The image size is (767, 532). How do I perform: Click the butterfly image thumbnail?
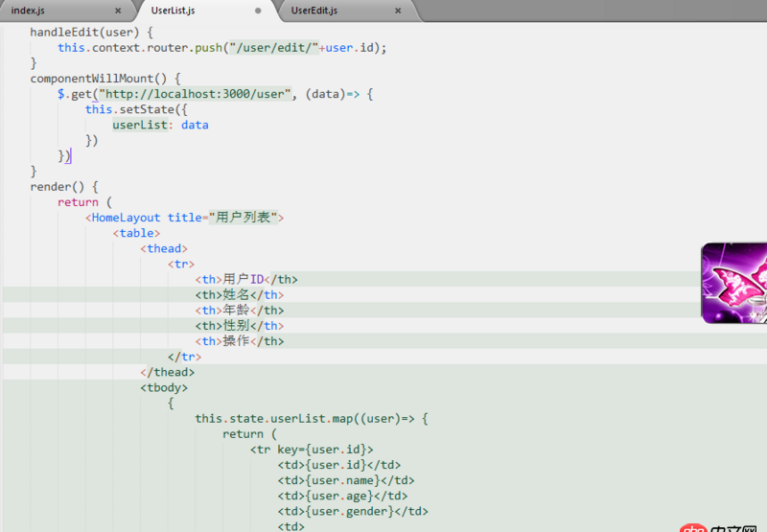pos(734,283)
